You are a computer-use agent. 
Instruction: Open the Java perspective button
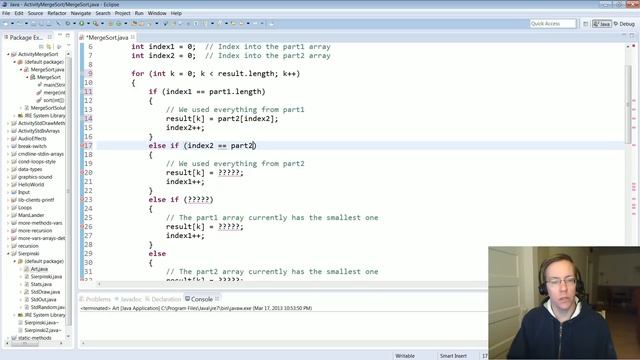(602, 24)
